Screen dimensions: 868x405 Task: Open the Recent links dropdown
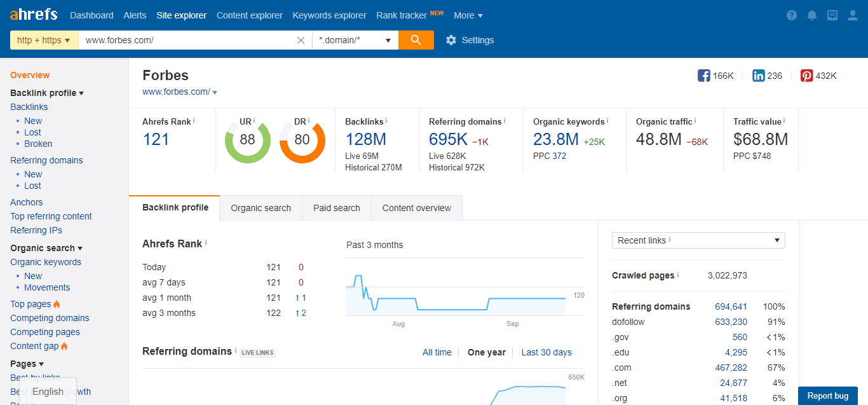[x=698, y=240]
